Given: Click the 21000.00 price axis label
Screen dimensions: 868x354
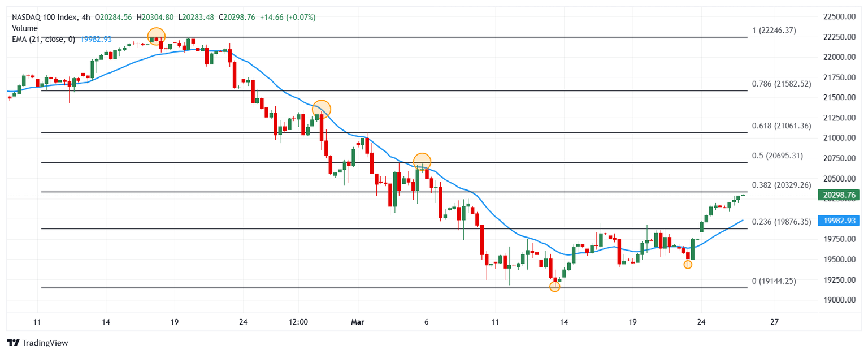Looking at the screenshot, I should point(840,139).
